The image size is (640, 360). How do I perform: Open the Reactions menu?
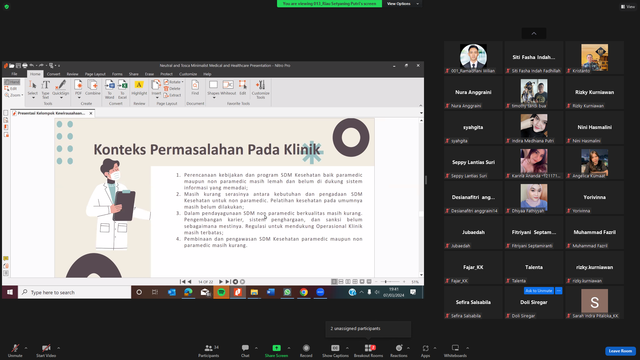[398, 350]
